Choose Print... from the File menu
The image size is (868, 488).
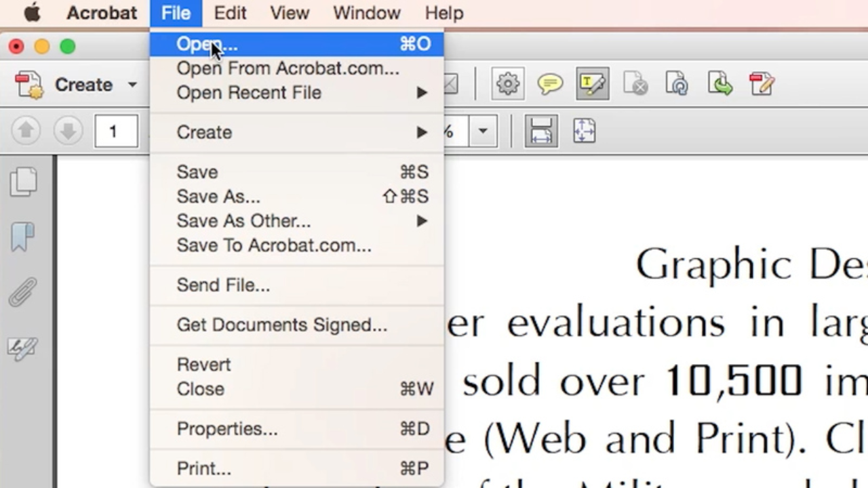coord(297,468)
